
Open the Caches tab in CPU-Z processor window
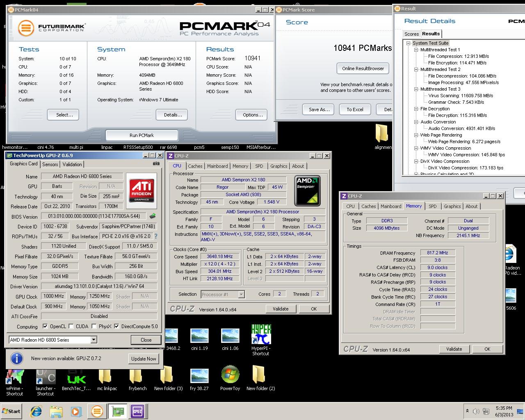[x=195, y=166]
